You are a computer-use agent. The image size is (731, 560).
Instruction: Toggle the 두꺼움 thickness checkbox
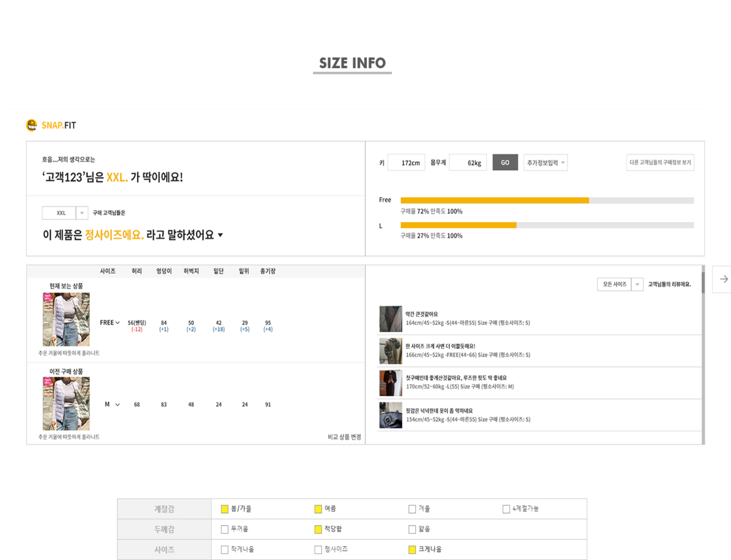[x=224, y=529]
